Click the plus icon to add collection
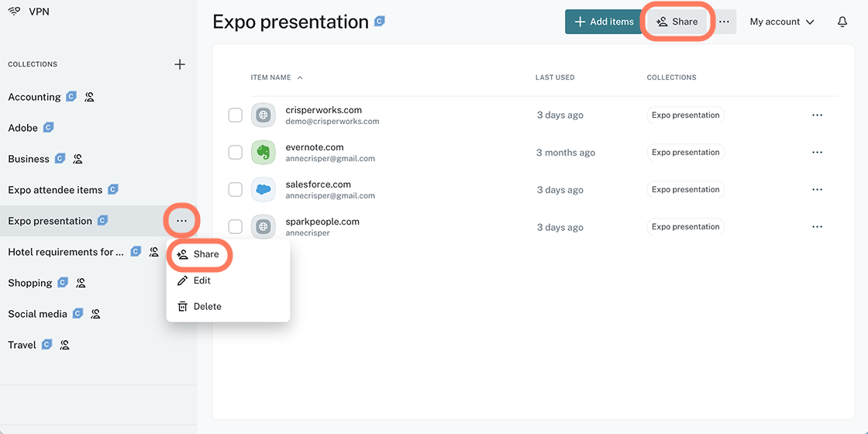868x434 pixels. [x=180, y=64]
